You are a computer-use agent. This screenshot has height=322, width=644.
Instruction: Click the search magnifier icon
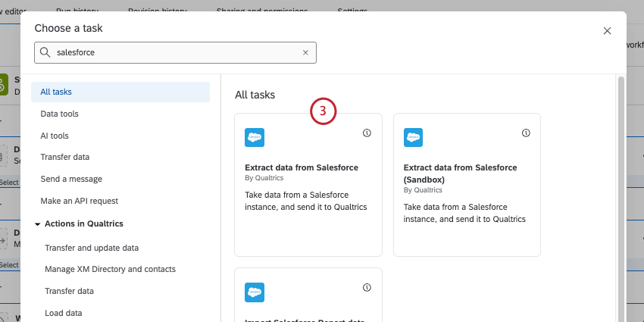(x=45, y=52)
